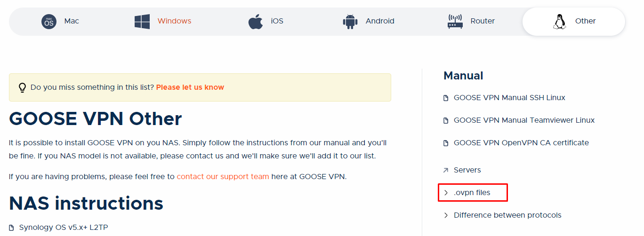
Task: Click the Apple logo iOS icon
Action: (256, 22)
